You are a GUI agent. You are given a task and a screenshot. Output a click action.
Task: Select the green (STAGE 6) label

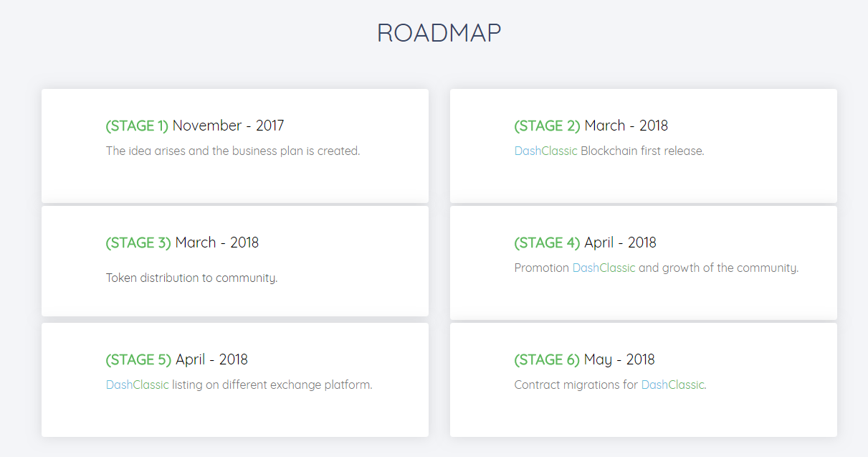coord(547,359)
